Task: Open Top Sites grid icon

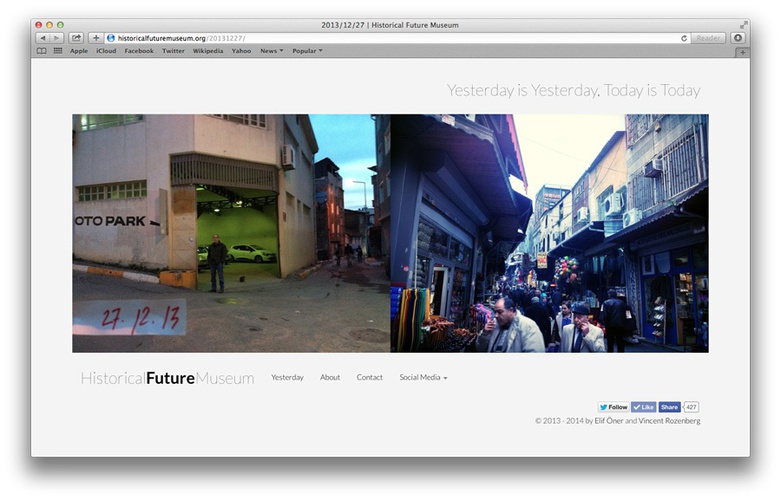Action: pos(58,51)
